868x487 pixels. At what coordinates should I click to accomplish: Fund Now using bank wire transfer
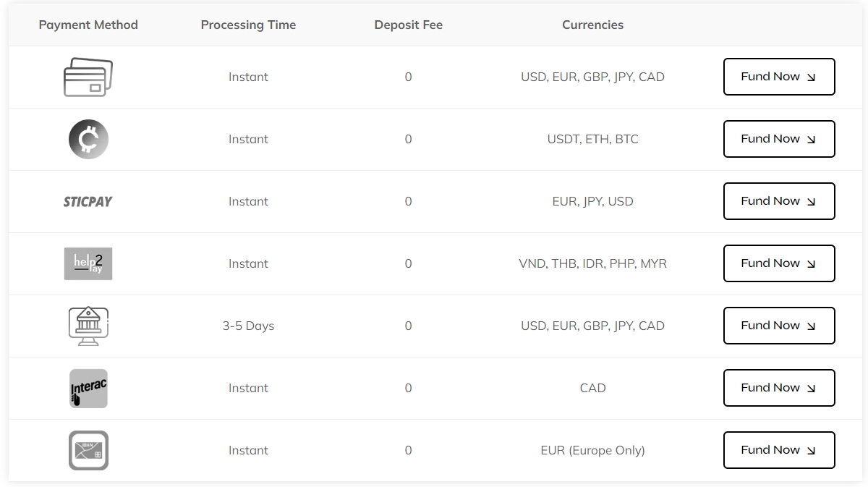pos(779,326)
